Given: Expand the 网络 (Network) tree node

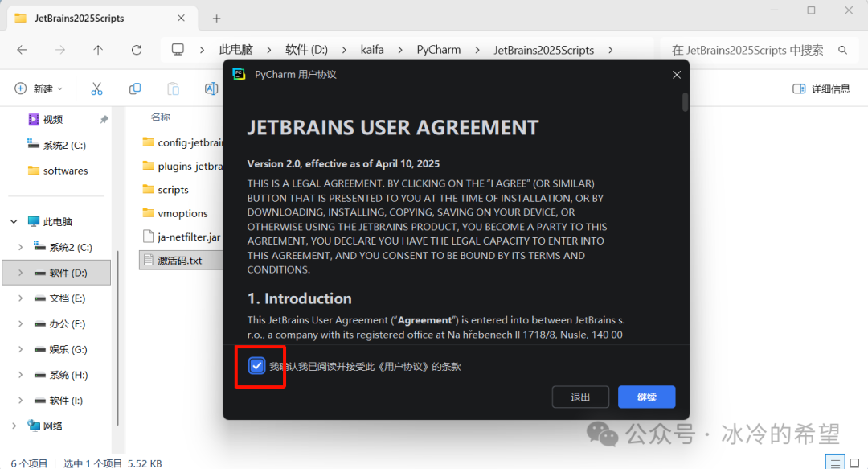Looking at the screenshot, I should (14, 426).
